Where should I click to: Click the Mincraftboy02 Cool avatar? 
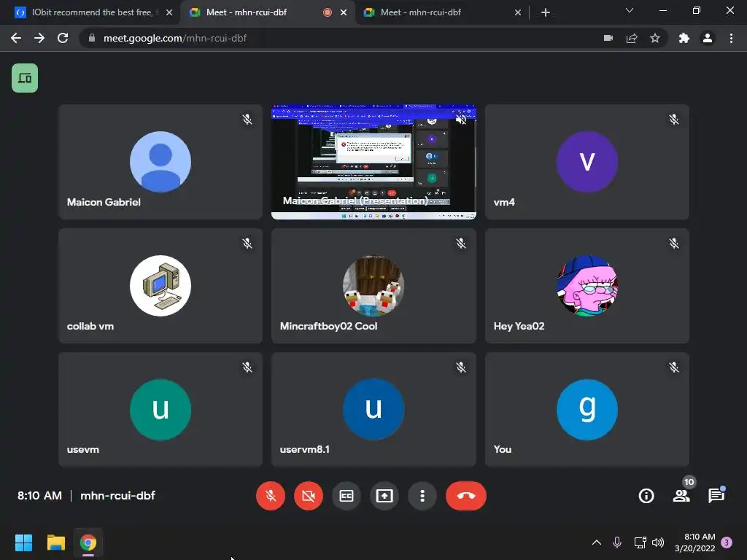[373, 286]
